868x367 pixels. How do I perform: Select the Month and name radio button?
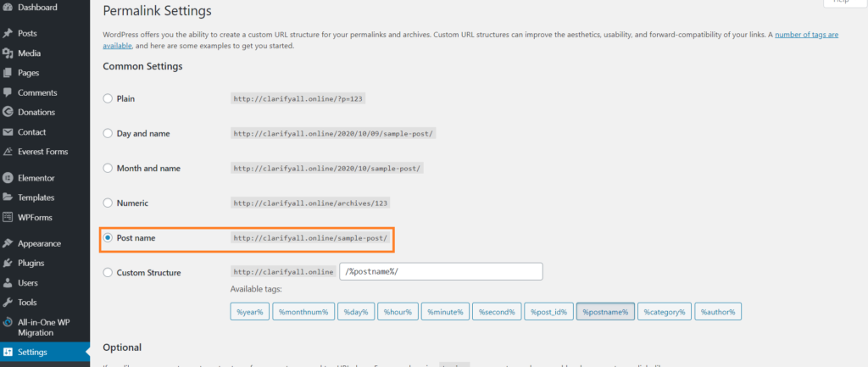point(108,169)
